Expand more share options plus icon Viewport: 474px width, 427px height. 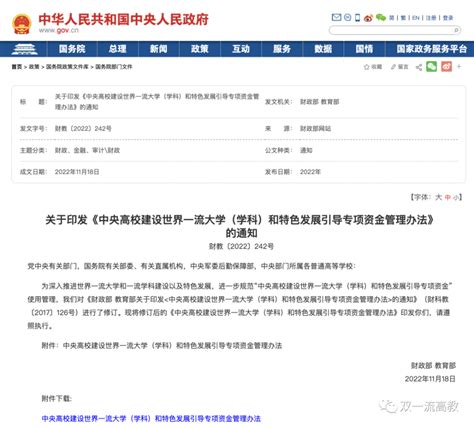click(x=459, y=66)
